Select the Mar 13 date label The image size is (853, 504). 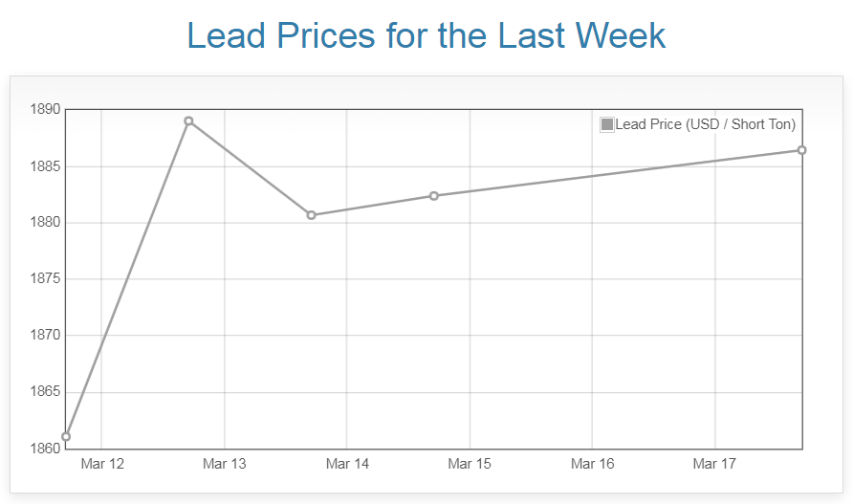point(225,464)
